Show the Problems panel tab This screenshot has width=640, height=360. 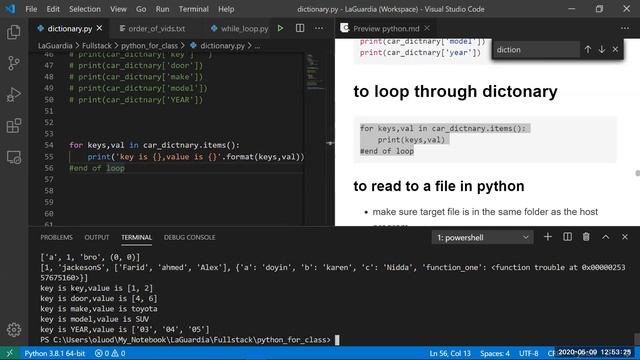pyautogui.click(x=56, y=237)
